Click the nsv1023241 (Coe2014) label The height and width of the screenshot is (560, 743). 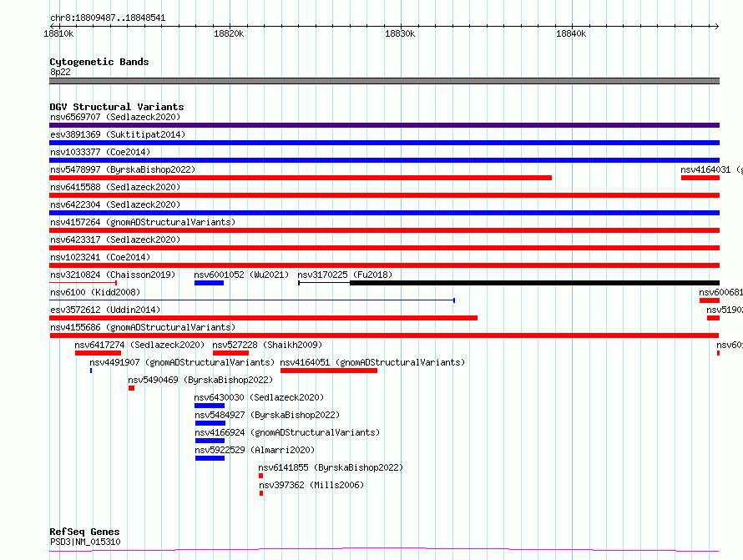point(100,257)
